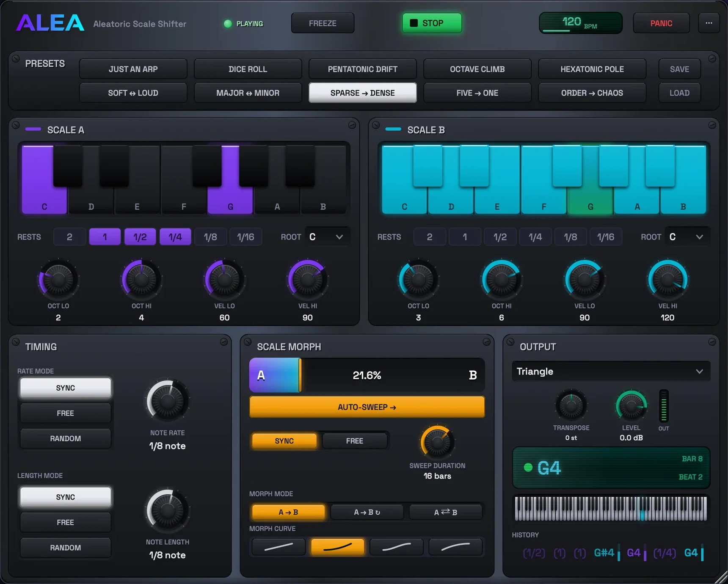Screen dimensions: 728x584
Task: Choose the Order → Chaos preset
Action: pos(592,93)
